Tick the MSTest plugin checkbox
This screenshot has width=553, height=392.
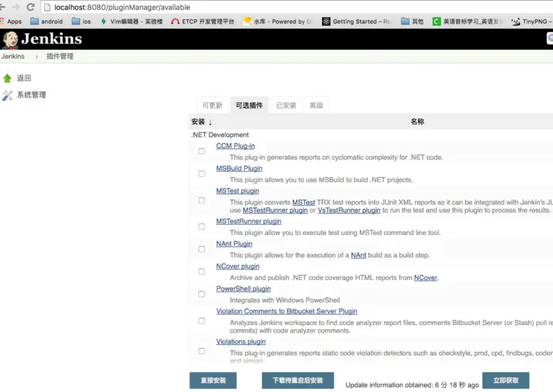(201, 200)
